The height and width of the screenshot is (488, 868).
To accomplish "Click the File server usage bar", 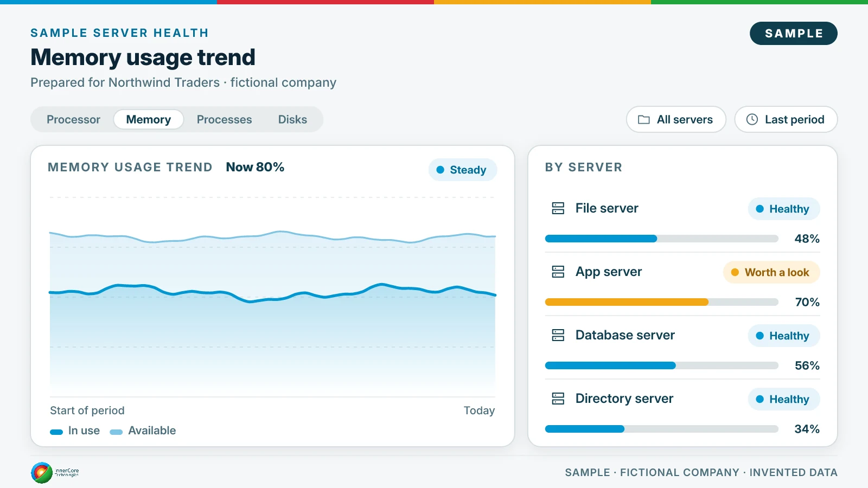I will click(x=662, y=239).
